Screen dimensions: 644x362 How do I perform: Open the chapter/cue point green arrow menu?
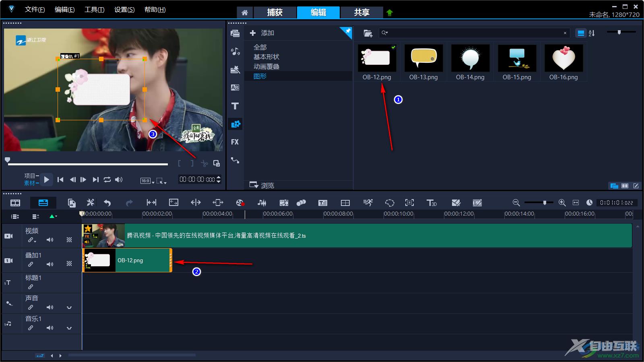(53, 216)
